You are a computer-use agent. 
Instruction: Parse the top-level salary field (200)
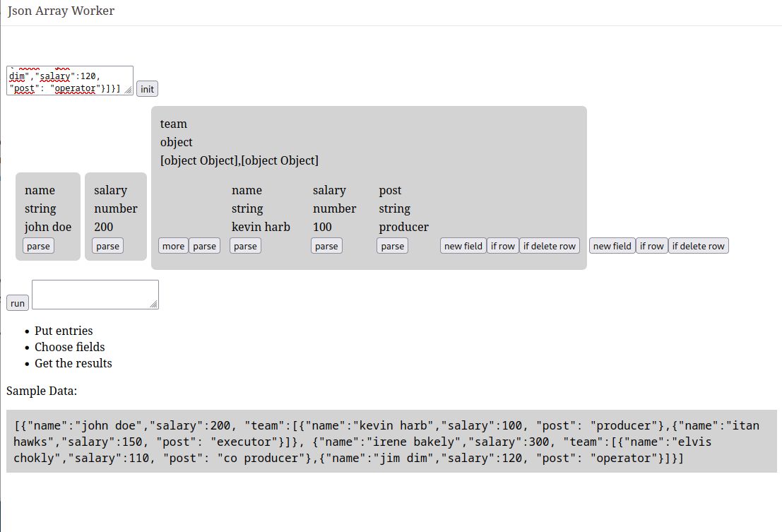point(107,246)
